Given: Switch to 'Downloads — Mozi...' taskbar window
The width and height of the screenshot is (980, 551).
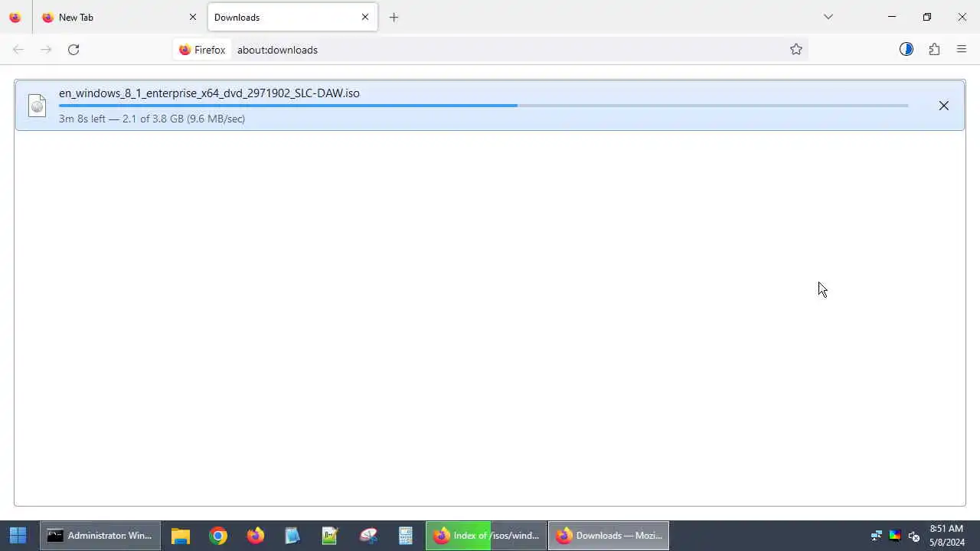Looking at the screenshot, I should (x=609, y=536).
